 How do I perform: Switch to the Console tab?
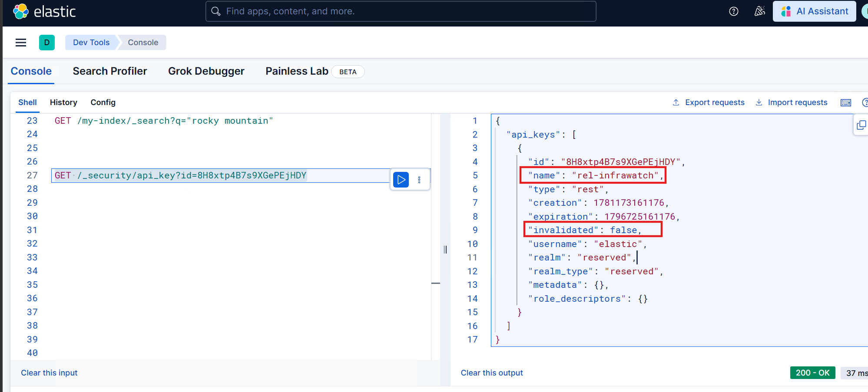[x=31, y=71]
